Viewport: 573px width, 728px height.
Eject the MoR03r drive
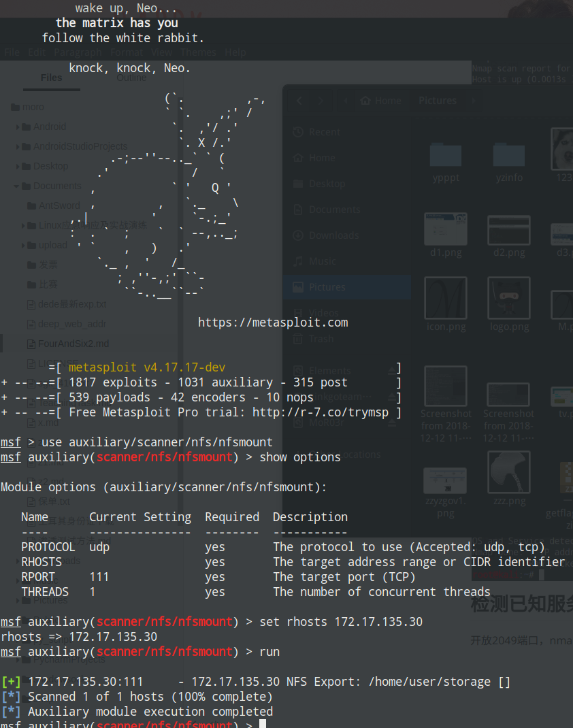[392, 423]
